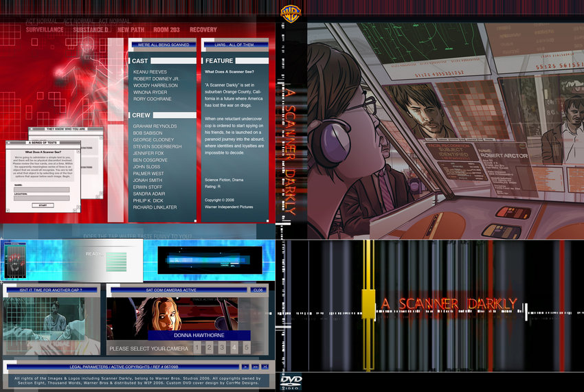Click the CL06 camera label button
Image resolution: width=584 pixels, height=392 pixels.
point(258,290)
